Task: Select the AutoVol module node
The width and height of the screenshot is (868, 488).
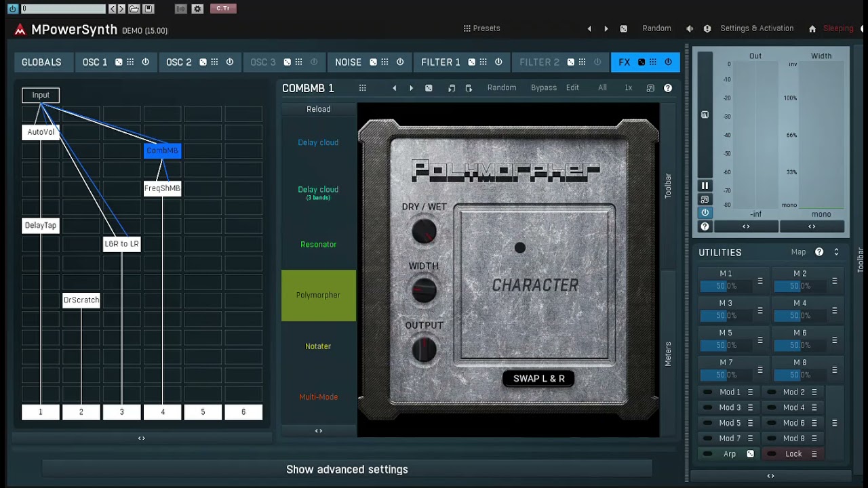Action: (x=41, y=132)
